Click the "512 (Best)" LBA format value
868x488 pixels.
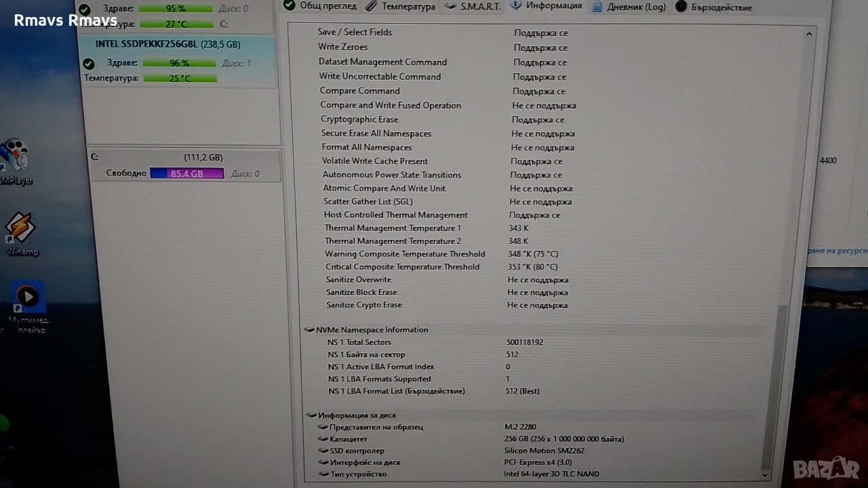(x=522, y=391)
